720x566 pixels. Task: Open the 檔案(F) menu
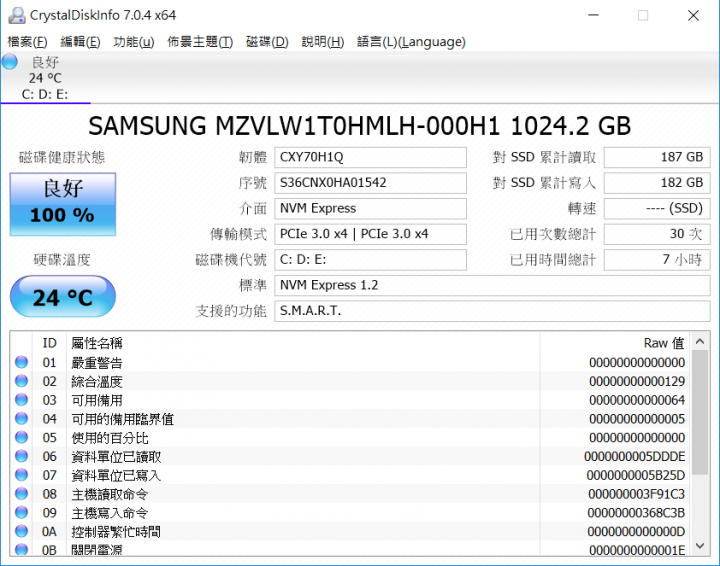pyautogui.click(x=28, y=42)
